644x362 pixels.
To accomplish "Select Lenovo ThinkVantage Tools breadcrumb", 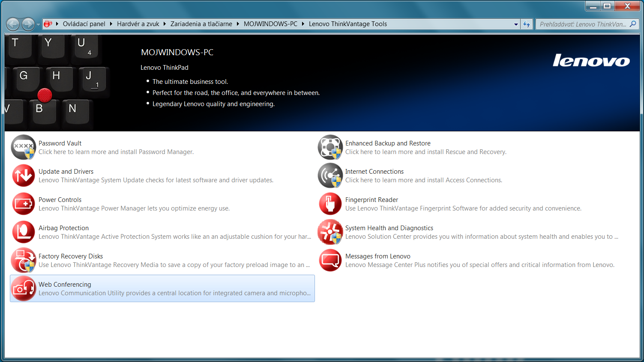I will click(348, 24).
